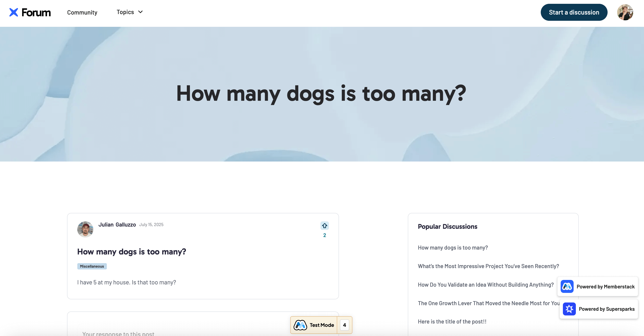Focus the Your response to this post field
The width and height of the screenshot is (644, 336).
(x=203, y=330)
